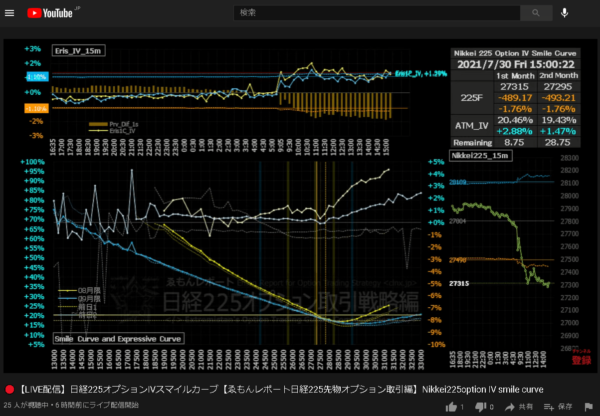The height and width of the screenshot is (416, 600).
Task: Click the Remaining value 28.75
Action: [558, 142]
